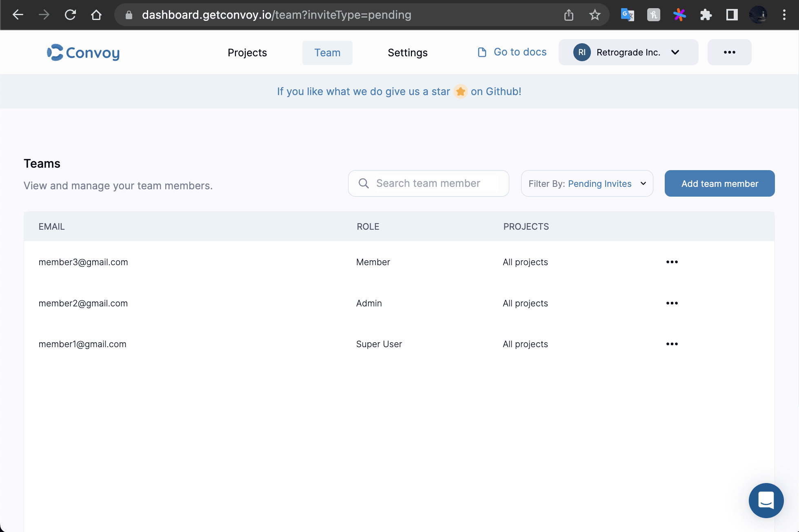
Task: Open actions menu for member1@gmail.com
Action: (x=672, y=344)
